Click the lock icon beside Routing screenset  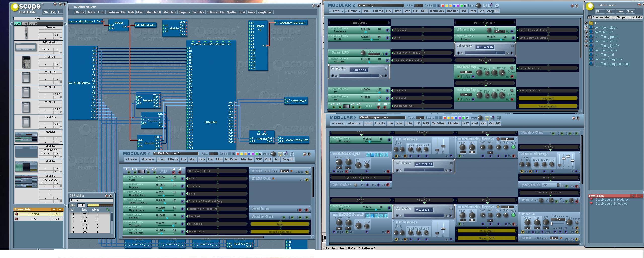pyautogui.click(x=16, y=214)
